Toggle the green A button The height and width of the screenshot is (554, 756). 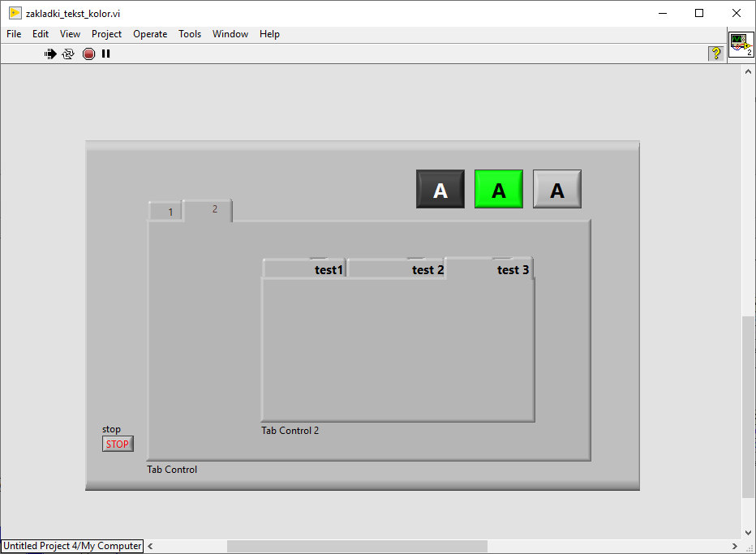pyautogui.click(x=499, y=189)
